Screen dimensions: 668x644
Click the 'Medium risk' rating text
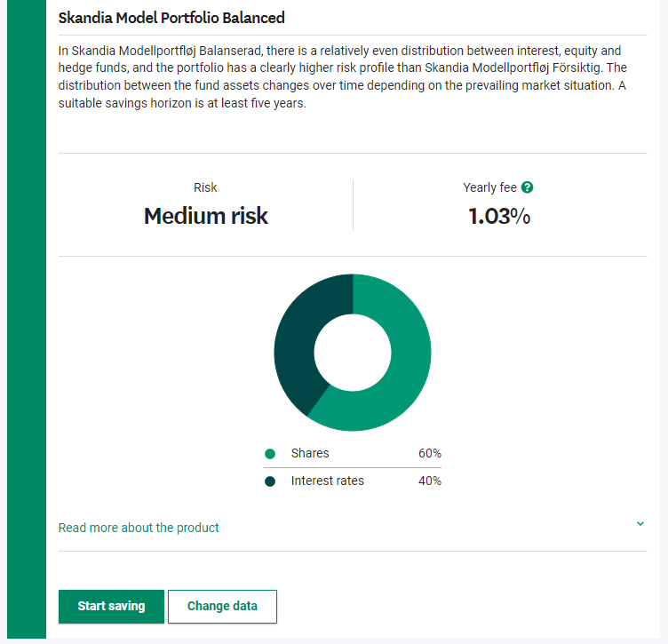pos(205,216)
